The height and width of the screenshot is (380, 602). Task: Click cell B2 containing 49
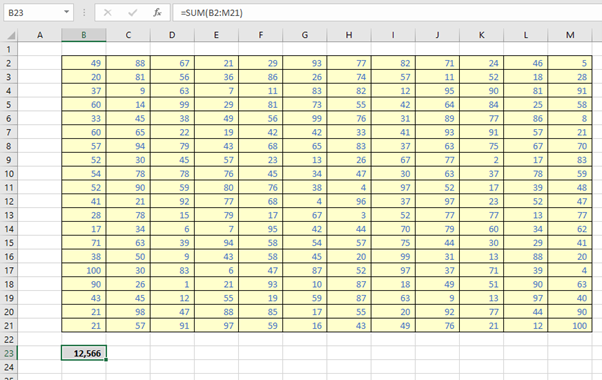[x=84, y=63]
